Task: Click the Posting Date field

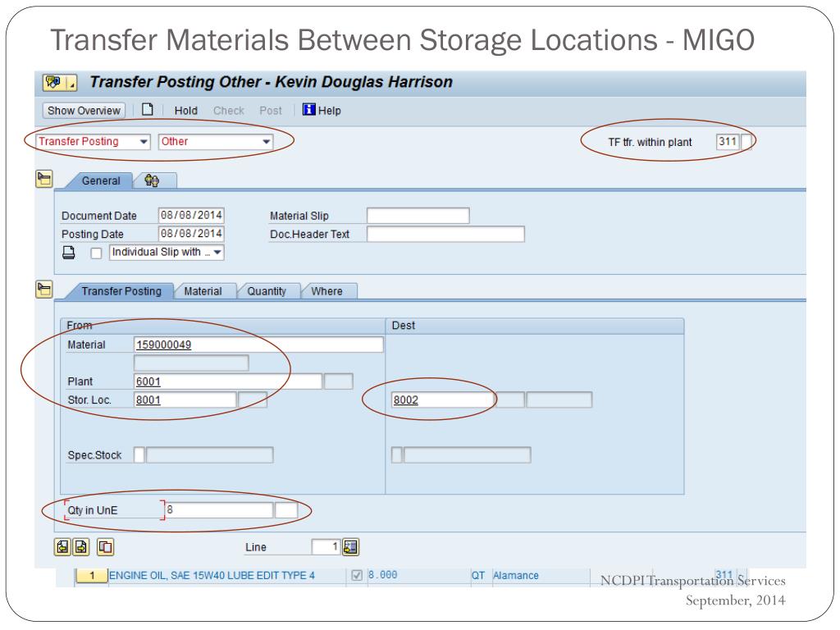Action: pyautogui.click(x=191, y=234)
